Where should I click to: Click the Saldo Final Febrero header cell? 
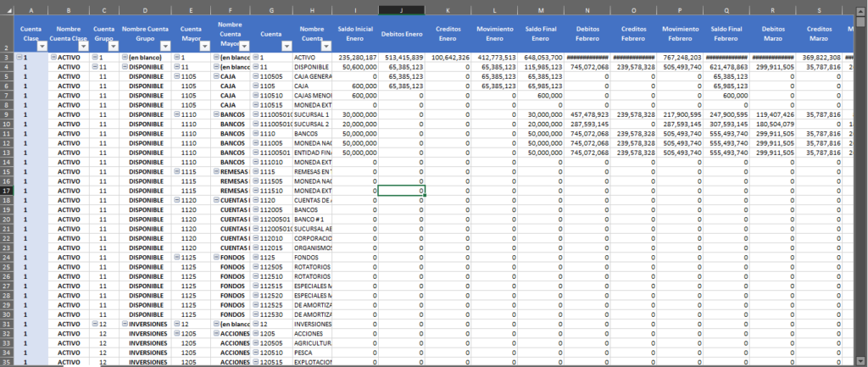(726, 34)
